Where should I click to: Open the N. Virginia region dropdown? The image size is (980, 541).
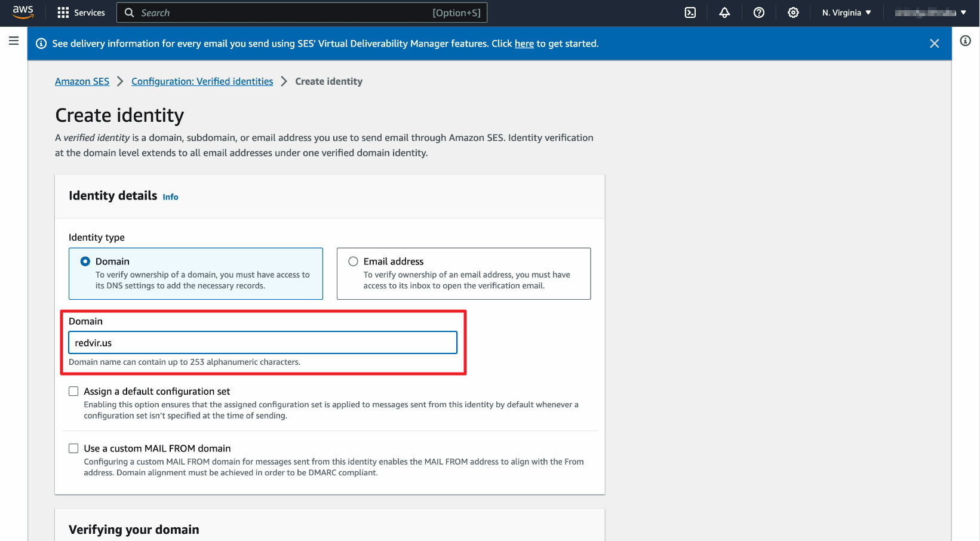click(x=846, y=13)
